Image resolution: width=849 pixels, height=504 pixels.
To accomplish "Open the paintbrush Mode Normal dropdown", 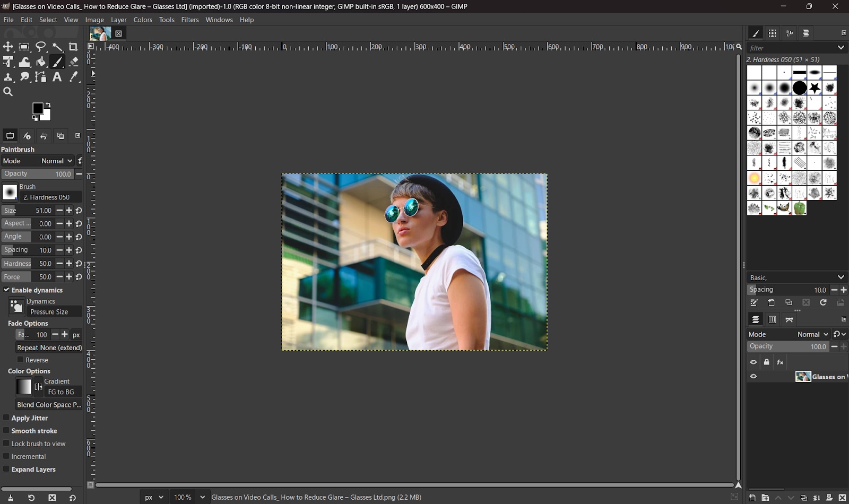I will [x=56, y=161].
